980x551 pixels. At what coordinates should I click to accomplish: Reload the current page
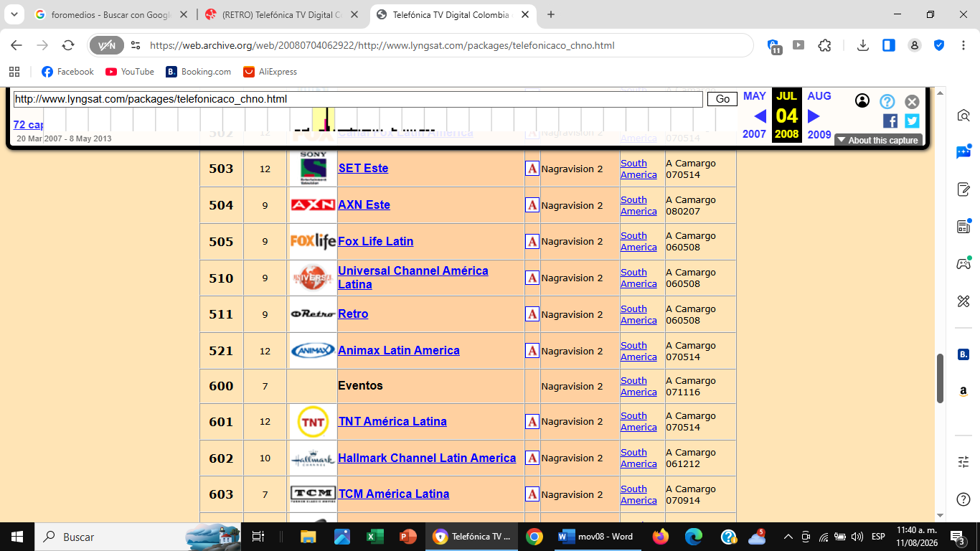pos(68,45)
